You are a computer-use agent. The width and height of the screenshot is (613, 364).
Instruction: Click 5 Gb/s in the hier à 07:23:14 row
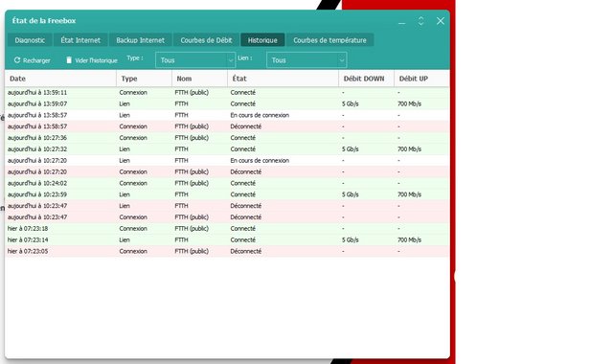click(351, 240)
